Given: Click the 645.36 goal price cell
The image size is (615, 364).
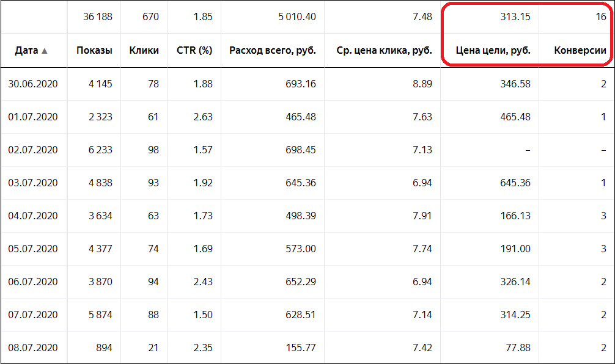Looking at the screenshot, I should (x=515, y=183).
